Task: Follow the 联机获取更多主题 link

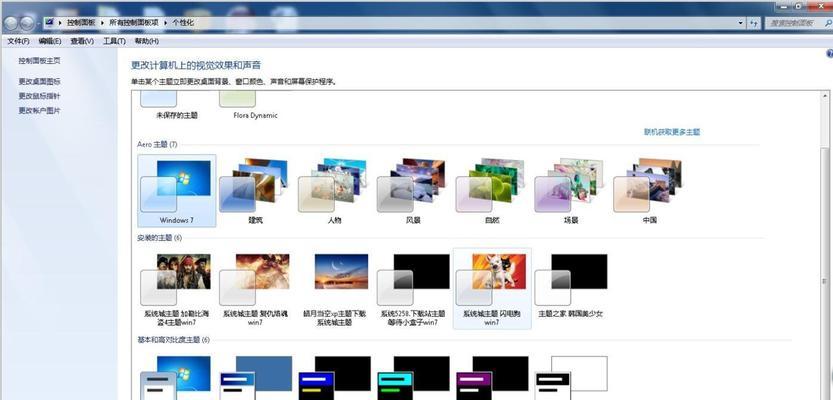Action: point(672,132)
